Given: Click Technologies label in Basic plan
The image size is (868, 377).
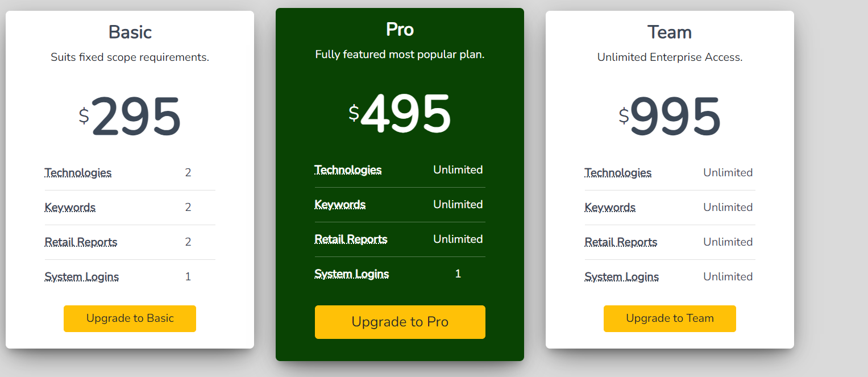Looking at the screenshot, I should coord(78,173).
